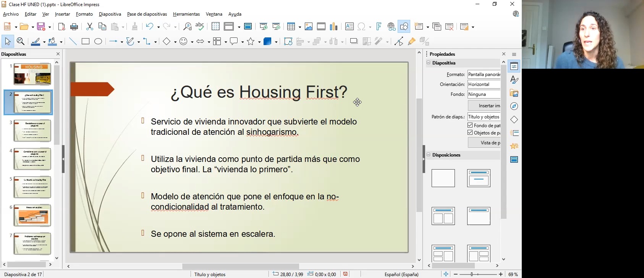
Task: Select slide 6 thumbnail in Diapositivas panel
Action: pyautogui.click(x=32, y=215)
